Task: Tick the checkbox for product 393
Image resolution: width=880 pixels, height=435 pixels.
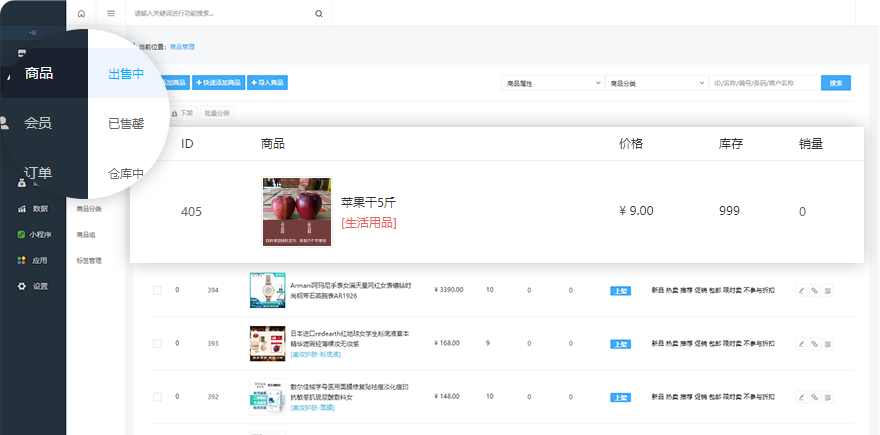Action: [157, 343]
